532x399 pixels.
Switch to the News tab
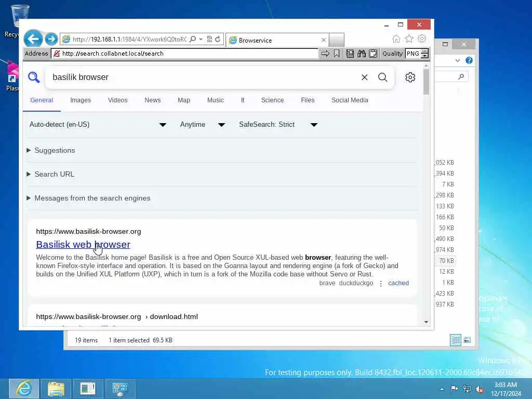(x=153, y=100)
